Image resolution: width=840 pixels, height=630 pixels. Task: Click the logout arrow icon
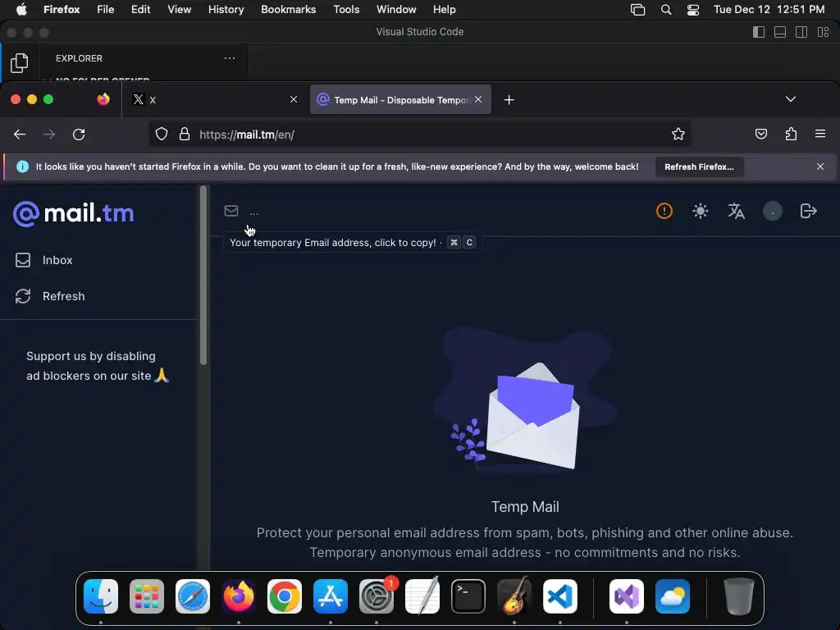tap(808, 211)
